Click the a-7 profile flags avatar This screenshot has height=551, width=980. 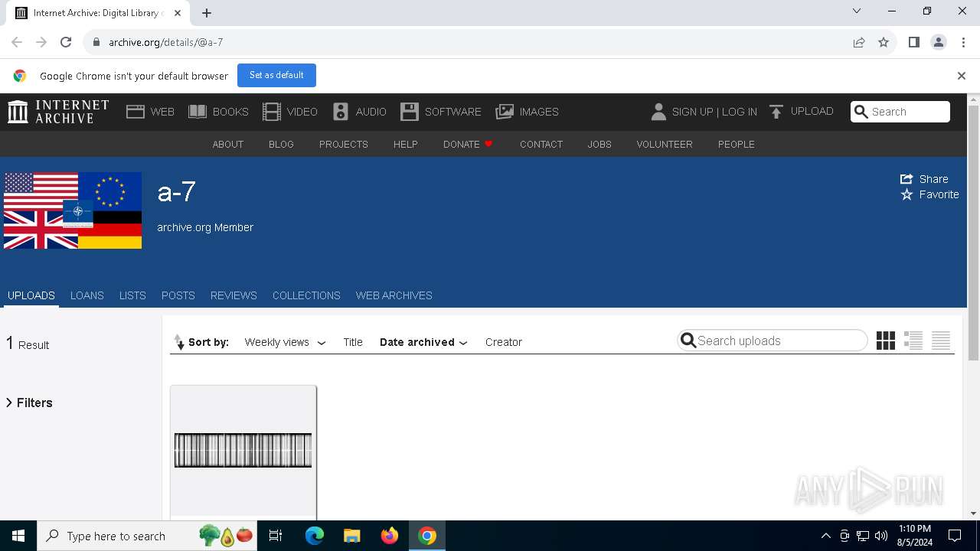click(x=73, y=210)
